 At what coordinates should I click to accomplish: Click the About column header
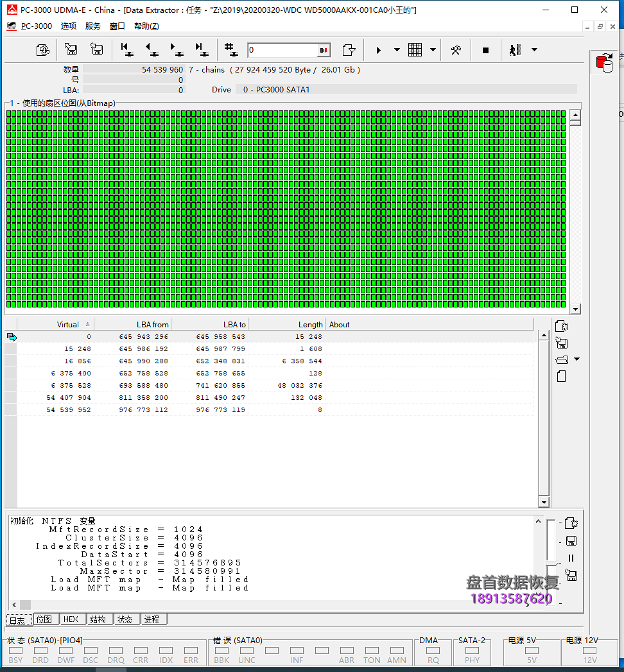[x=430, y=324]
